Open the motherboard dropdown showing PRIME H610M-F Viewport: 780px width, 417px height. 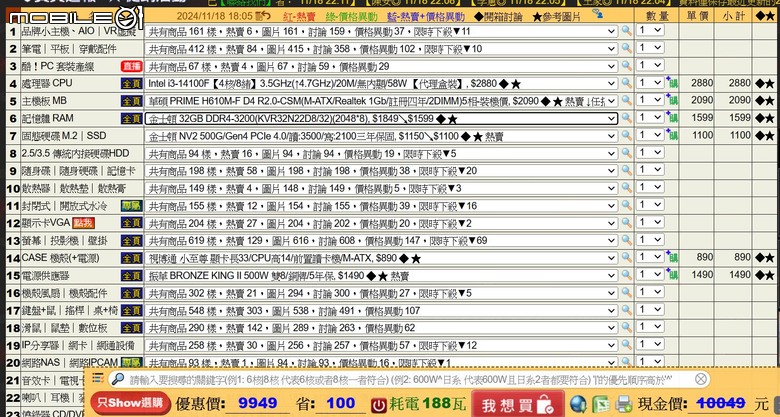pos(381,101)
